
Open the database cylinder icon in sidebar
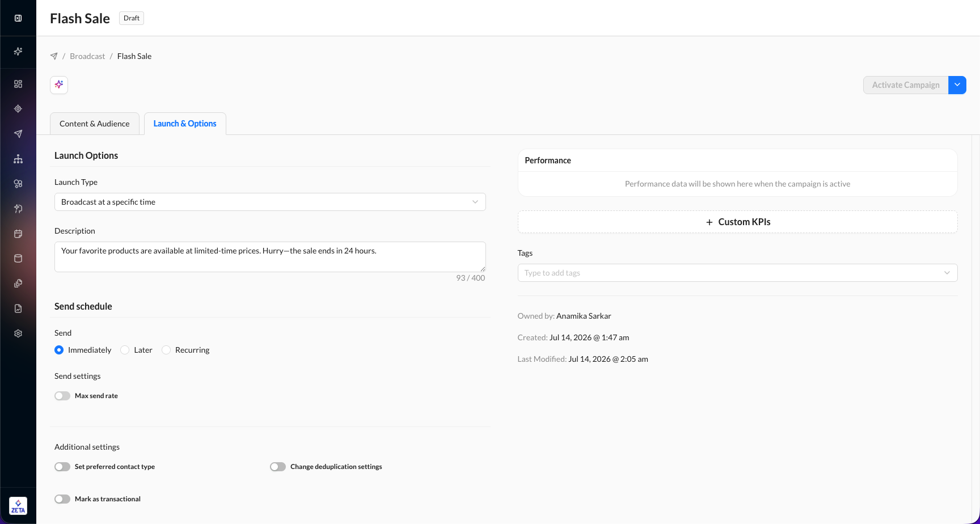click(18, 259)
